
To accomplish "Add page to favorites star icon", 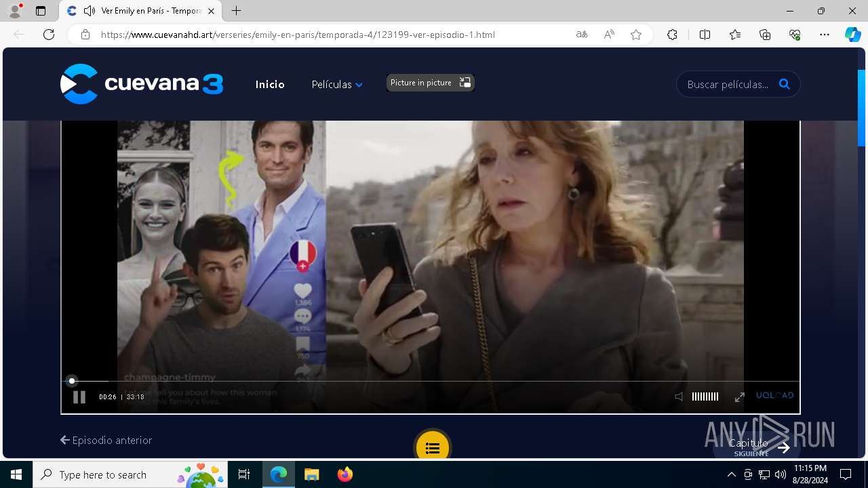I will tap(636, 35).
